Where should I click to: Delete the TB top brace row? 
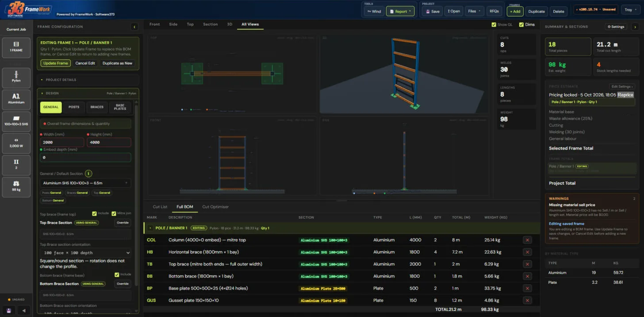tap(527, 264)
